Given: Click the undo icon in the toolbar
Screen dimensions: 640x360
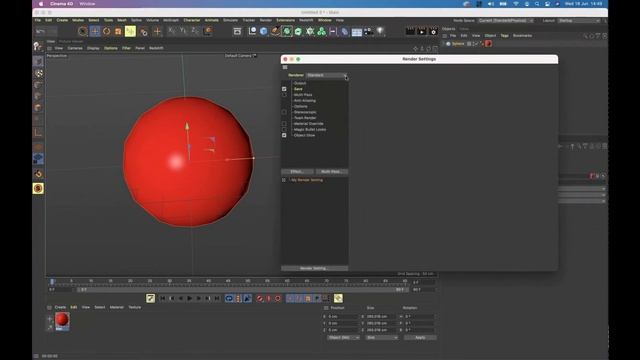Looking at the screenshot, I should tap(40, 31).
